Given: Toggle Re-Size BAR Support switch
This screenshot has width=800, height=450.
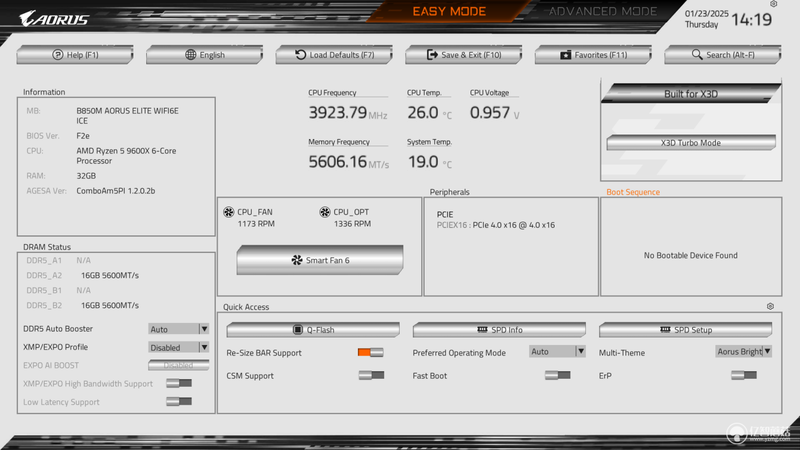Looking at the screenshot, I should tap(371, 353).
